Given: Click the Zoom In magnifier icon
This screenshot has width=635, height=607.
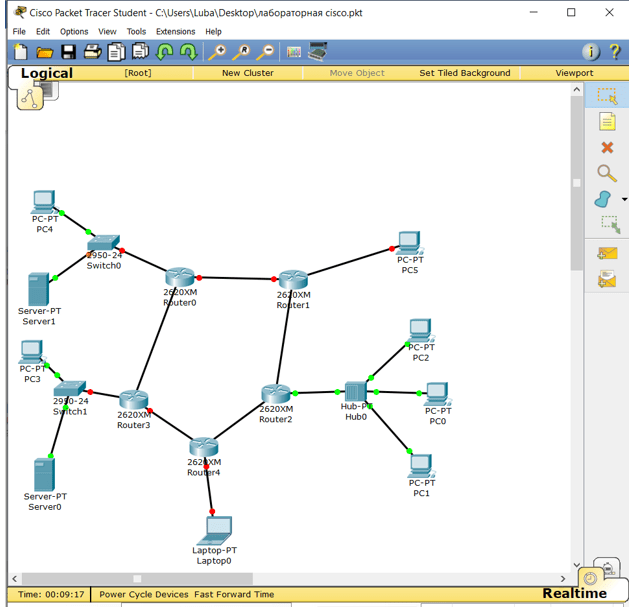Looking at the screenshot, I should click(x=217, y=52).
